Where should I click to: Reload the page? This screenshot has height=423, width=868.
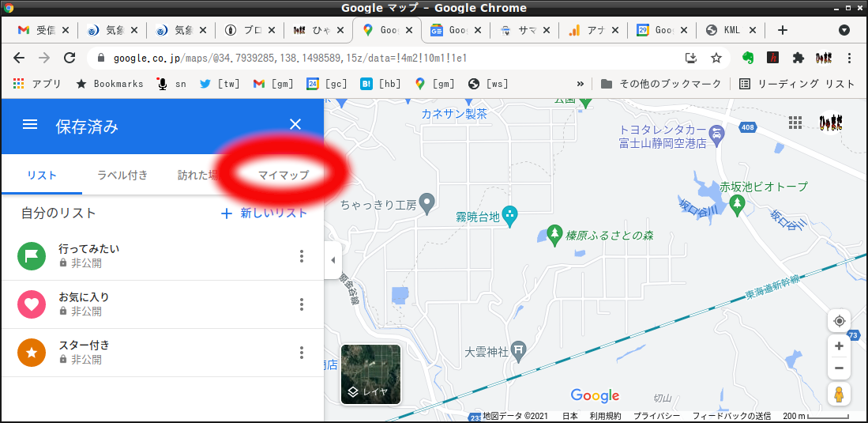tap(70, 58)
